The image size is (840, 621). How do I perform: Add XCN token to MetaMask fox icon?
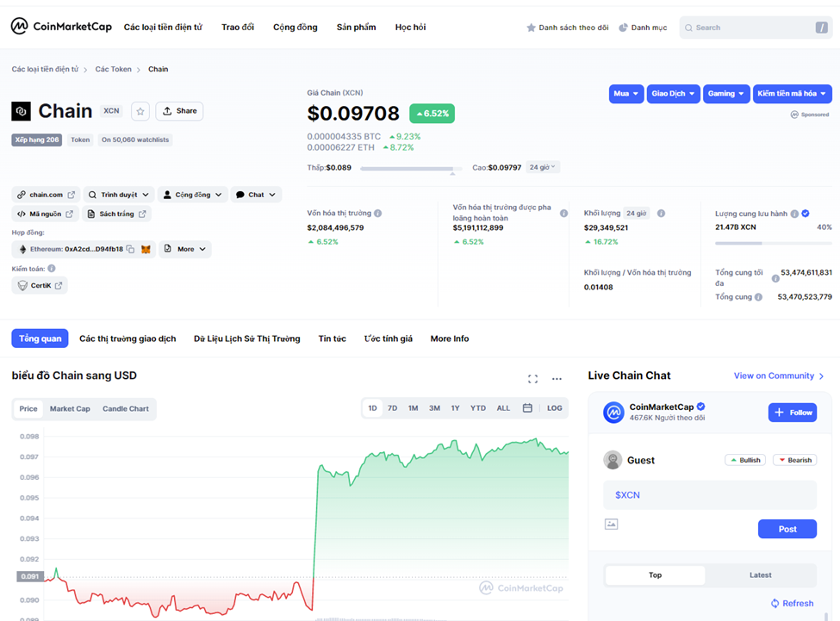[146, 250]
